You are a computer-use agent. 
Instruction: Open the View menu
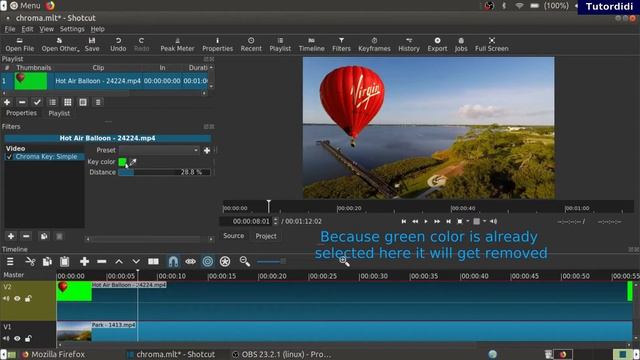(x=47, y=29)
